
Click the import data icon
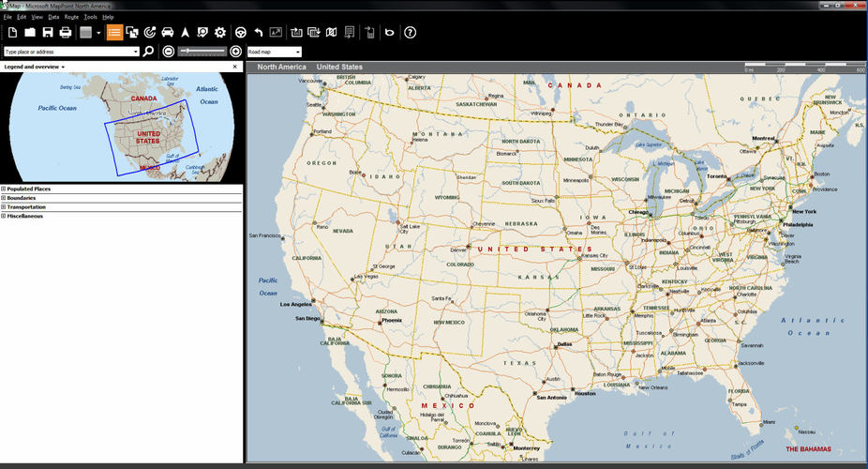click(296, 33)
